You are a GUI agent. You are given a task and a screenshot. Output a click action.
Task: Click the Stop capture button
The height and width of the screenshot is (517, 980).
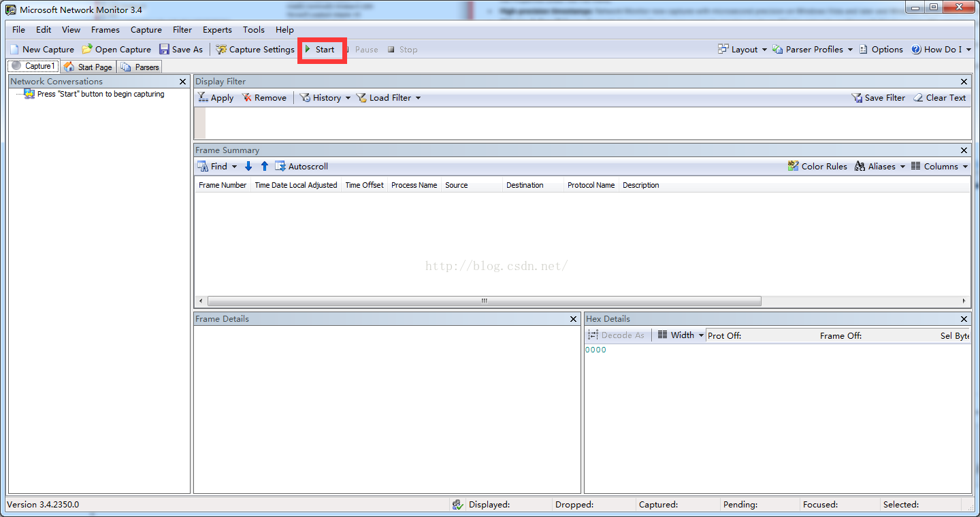coord(402,49)
